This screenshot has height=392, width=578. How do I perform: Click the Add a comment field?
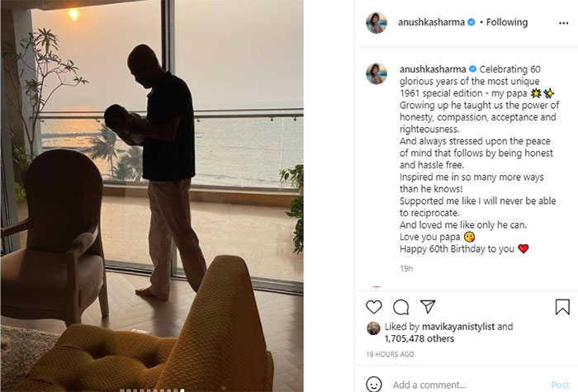pos(468,385)
